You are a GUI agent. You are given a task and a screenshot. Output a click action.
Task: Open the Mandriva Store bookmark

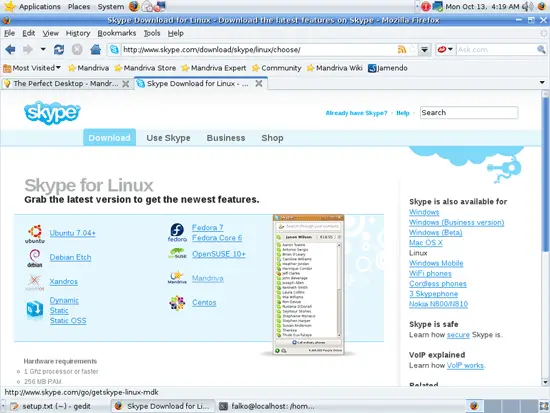coord(145,68)
